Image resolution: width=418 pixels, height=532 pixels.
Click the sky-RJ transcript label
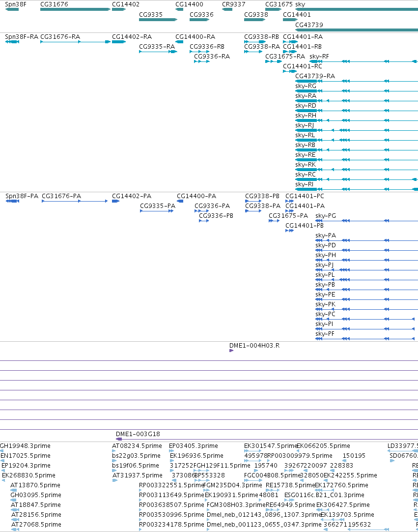click(x=305, y=125)
